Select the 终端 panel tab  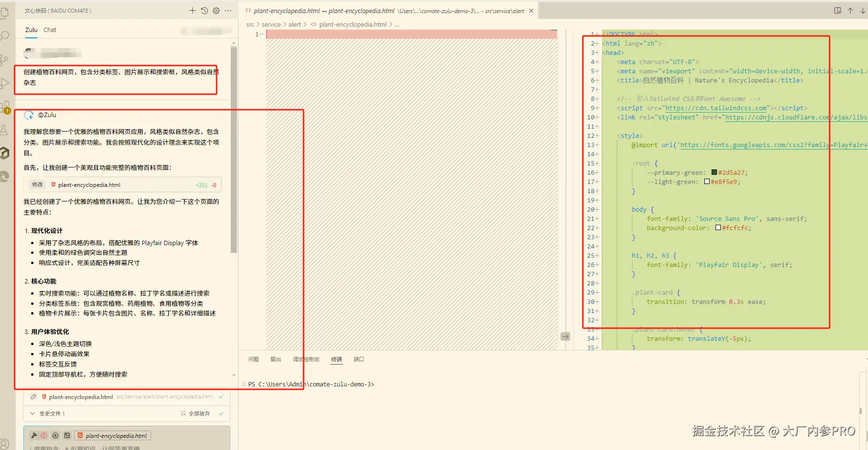(x=337, y=359)
